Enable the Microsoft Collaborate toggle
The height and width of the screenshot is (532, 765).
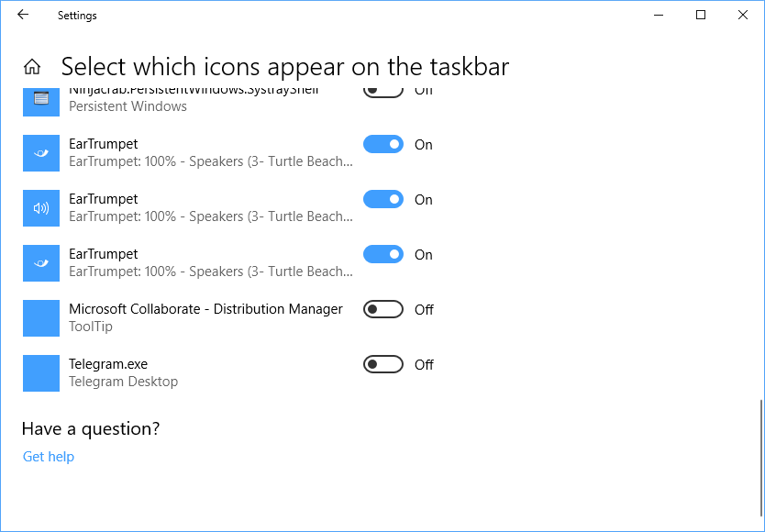click(382, 309)
